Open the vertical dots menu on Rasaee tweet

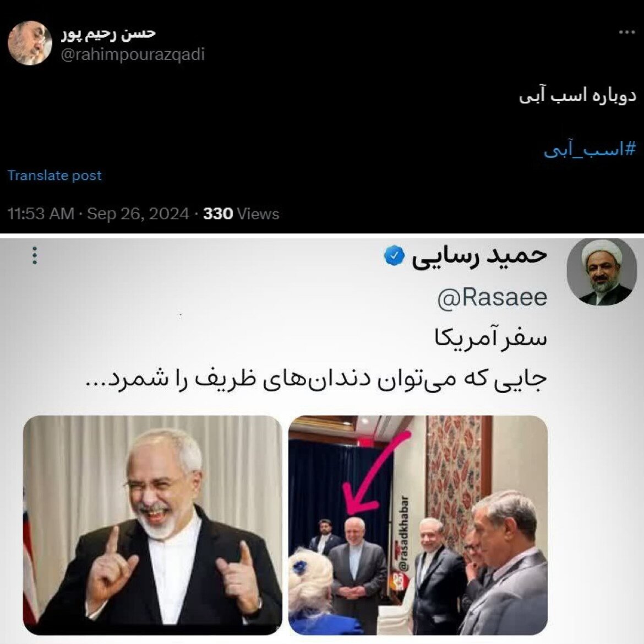pos(35,255)
